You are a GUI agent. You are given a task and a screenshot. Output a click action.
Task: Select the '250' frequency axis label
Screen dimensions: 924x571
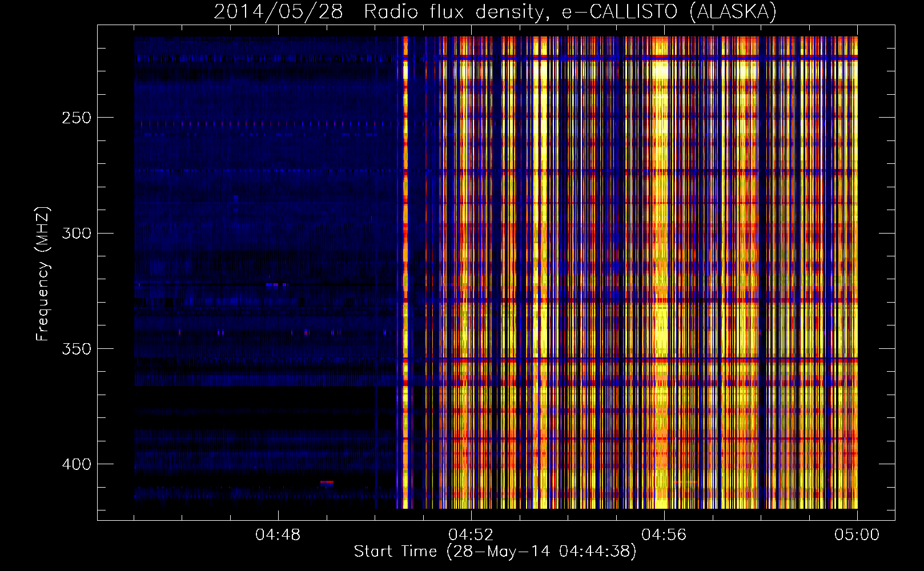coord(77,118)
